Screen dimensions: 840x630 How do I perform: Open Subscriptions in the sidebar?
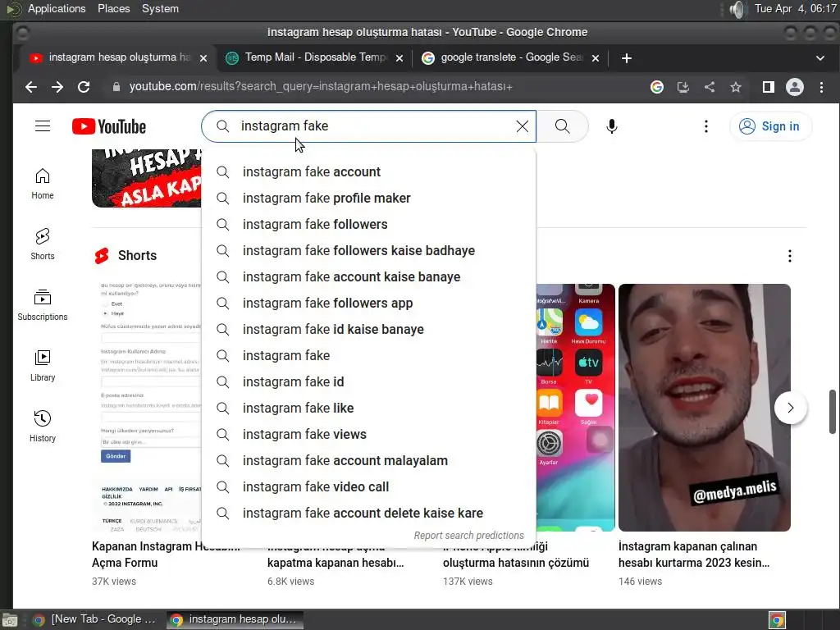click(x=43, y=305)
